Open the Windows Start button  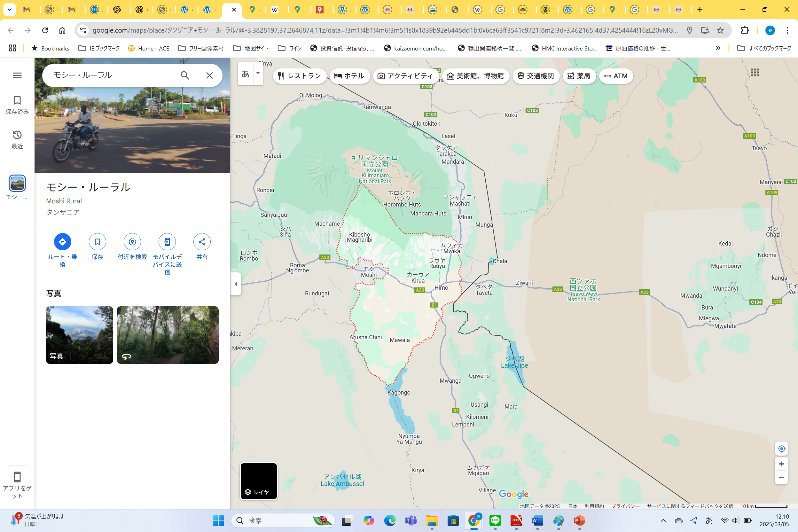[x=218, y=520]
